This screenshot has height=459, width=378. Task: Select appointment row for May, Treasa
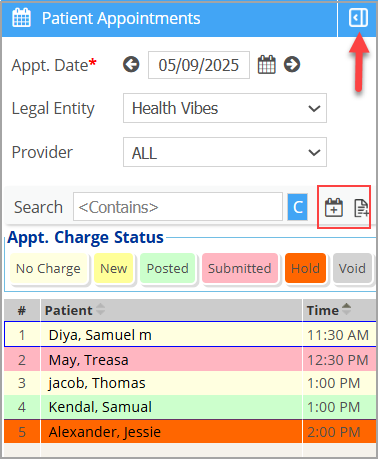190,359
